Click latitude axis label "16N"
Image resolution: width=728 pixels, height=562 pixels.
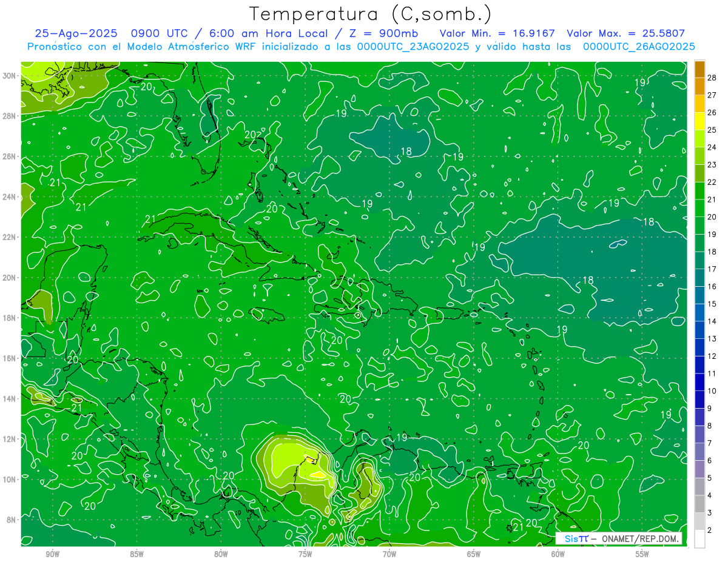click(x=9, y=358)
